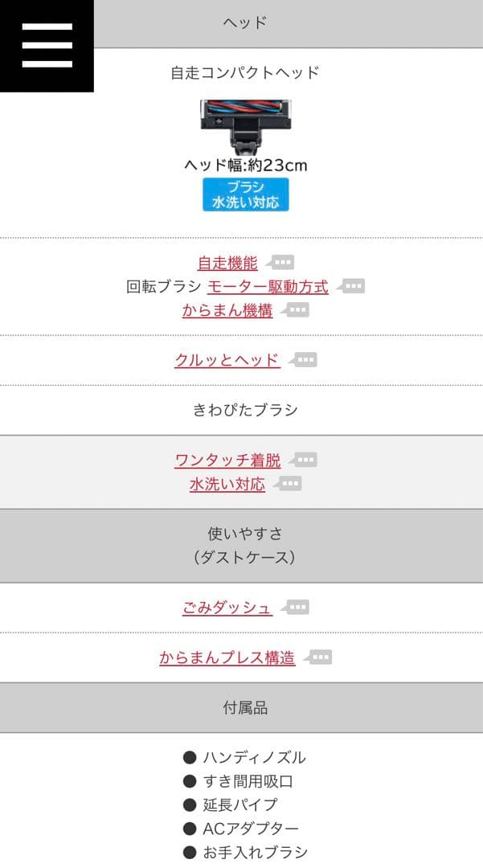Follow the からまん機構 link

click(x=227, y=311)
